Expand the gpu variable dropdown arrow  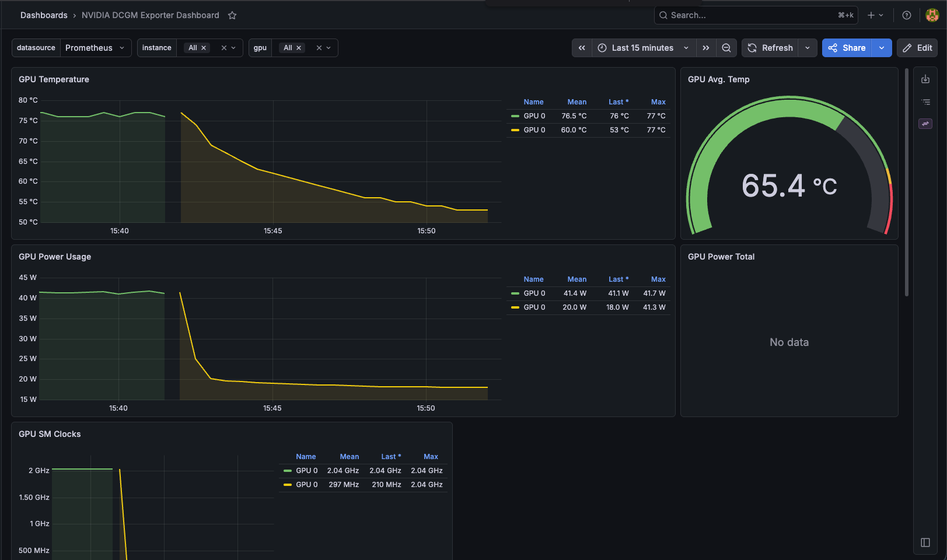[329, 48]
